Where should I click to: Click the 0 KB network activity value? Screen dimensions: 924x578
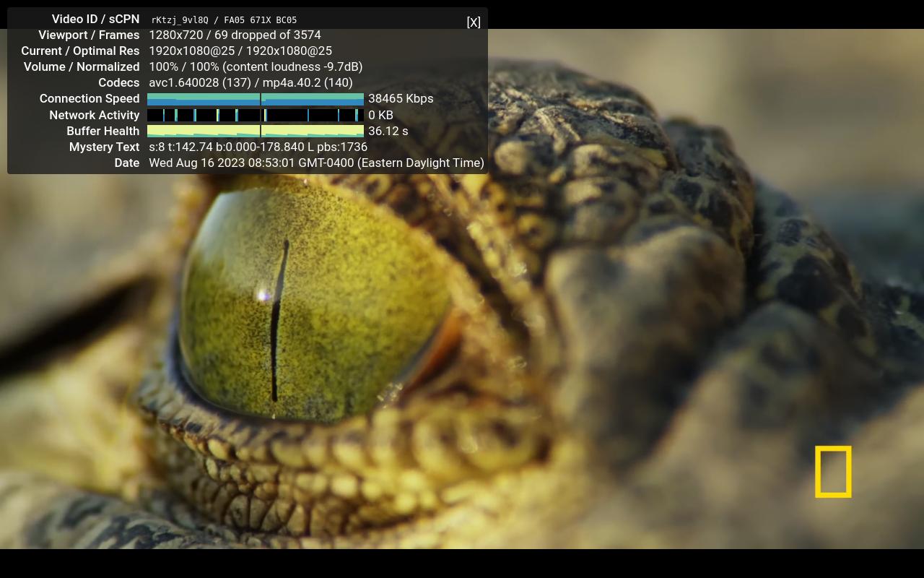tap(380, 115)
